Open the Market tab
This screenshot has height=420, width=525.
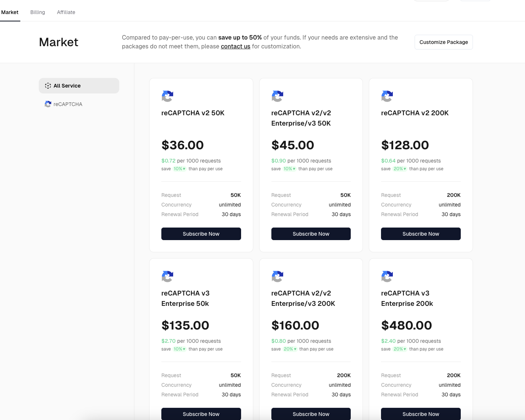pyautogui.click(x=10, y=12)
